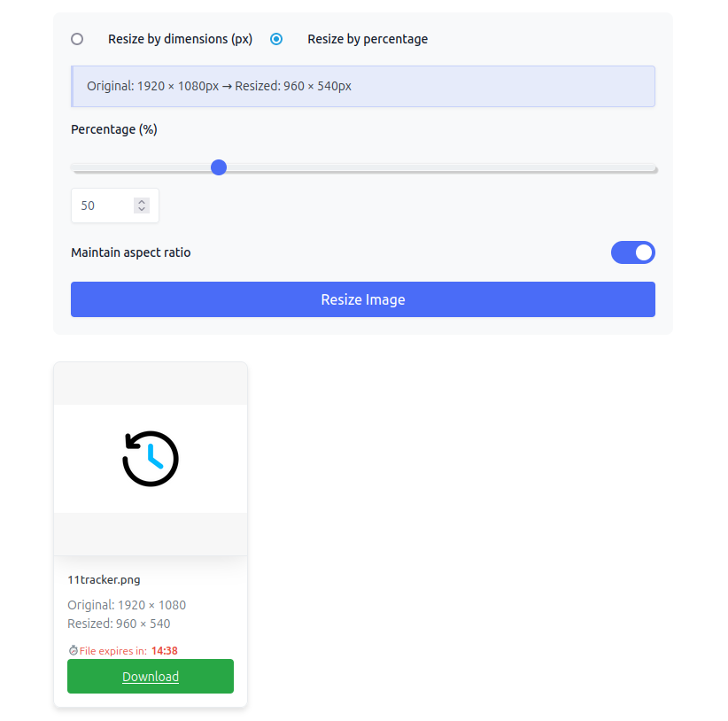Click the percentage stepper down arrow
Screen dimensions: 728x721
click(x=142, y=209)
